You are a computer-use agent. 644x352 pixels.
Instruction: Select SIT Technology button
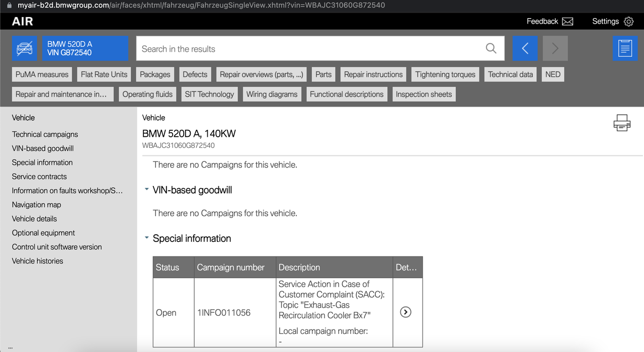tap(209, 94)
